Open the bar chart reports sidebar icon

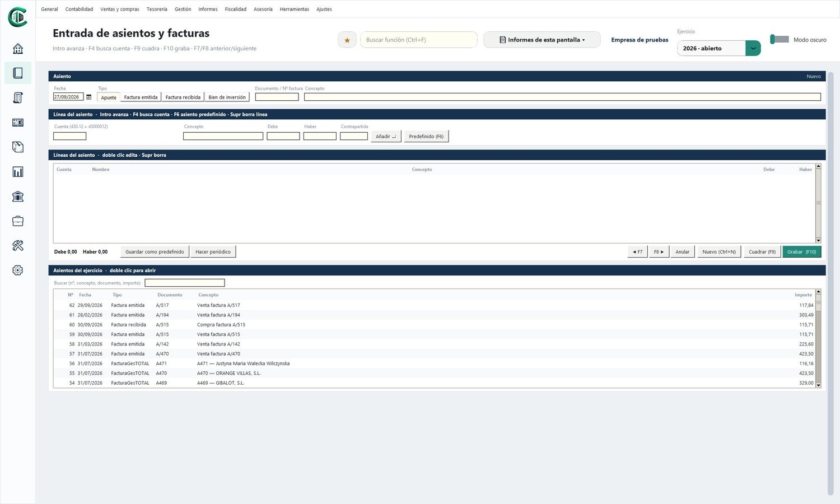(18, 172)
